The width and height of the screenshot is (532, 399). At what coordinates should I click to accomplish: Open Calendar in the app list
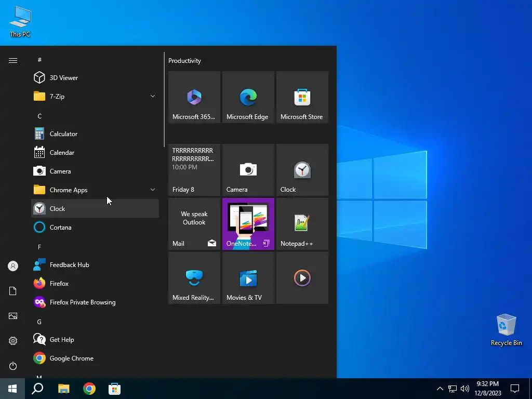(95, 152)
